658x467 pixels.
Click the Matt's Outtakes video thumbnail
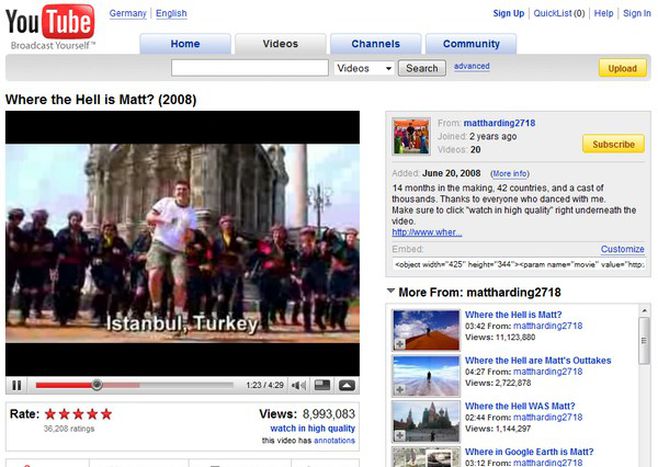426,376
